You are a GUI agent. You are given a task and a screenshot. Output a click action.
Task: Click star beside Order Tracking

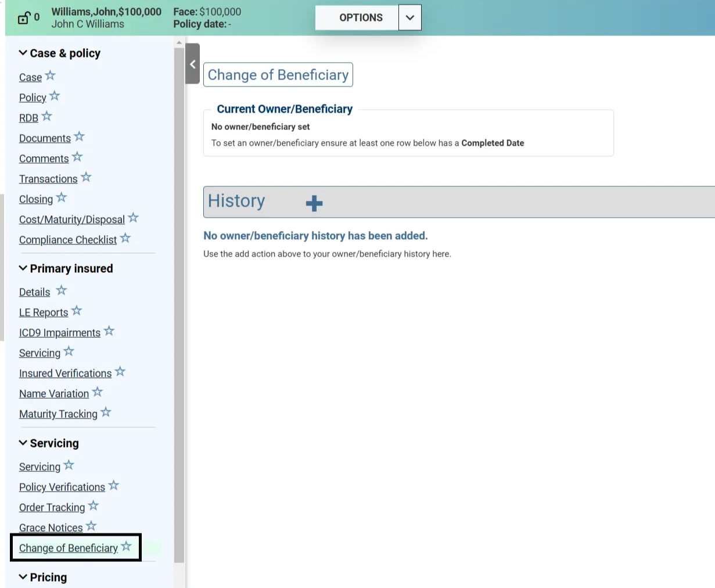pyautogui.click(x=94, y=506)
